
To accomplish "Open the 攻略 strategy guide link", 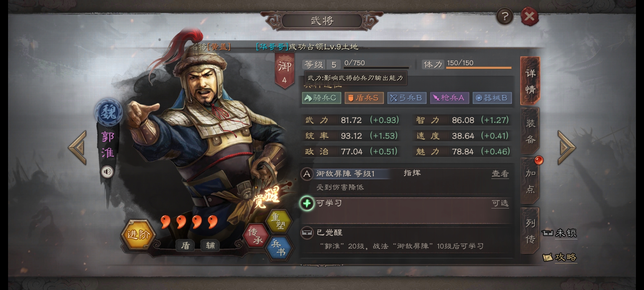I will click(560, 257).
